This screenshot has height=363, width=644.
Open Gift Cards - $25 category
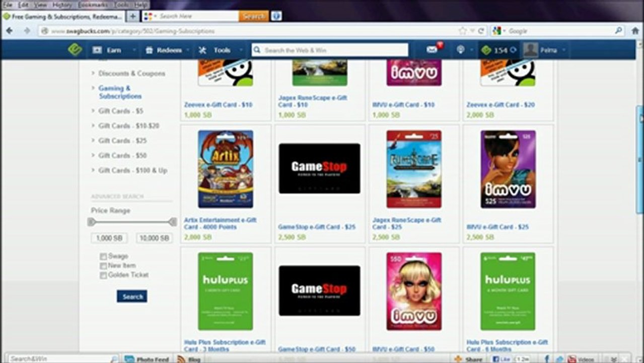click(x=122, y=141)
